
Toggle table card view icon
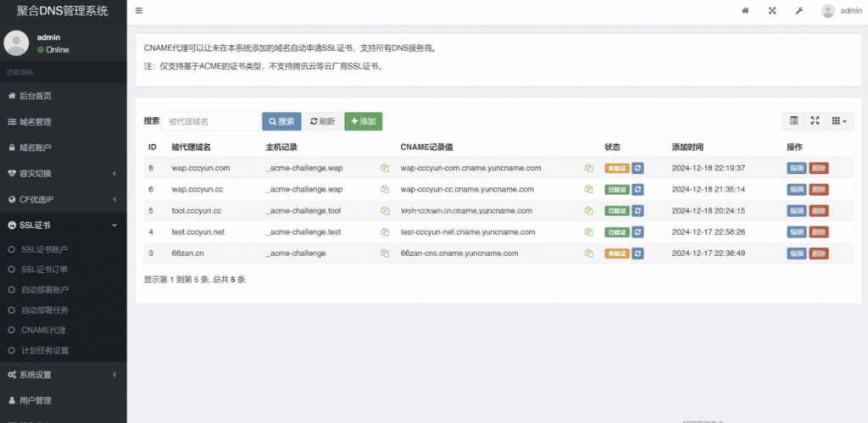[793, 120]
